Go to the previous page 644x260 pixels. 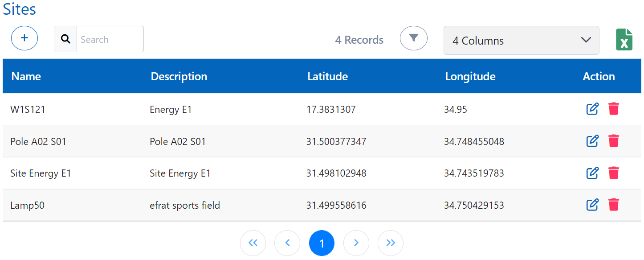[287, 243]
